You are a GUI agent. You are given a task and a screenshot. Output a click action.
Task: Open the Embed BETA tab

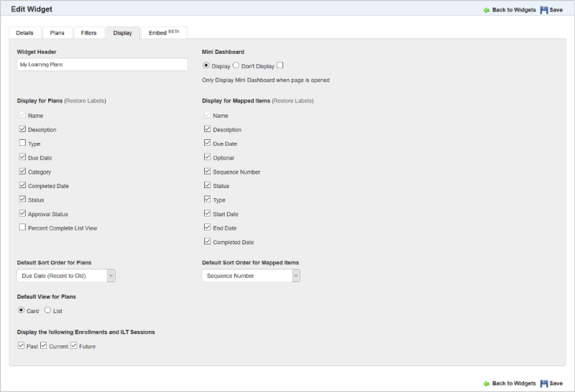[x=164, y=32]
